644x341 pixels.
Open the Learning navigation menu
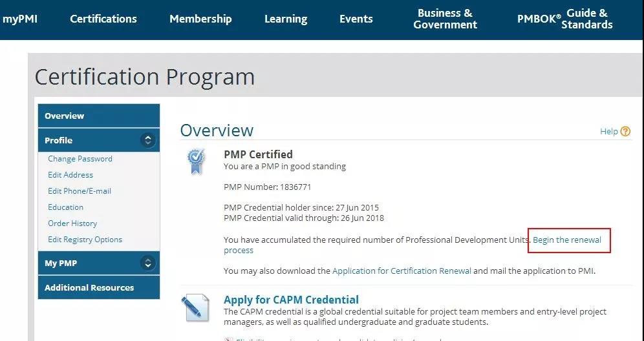tap(285, 19)
